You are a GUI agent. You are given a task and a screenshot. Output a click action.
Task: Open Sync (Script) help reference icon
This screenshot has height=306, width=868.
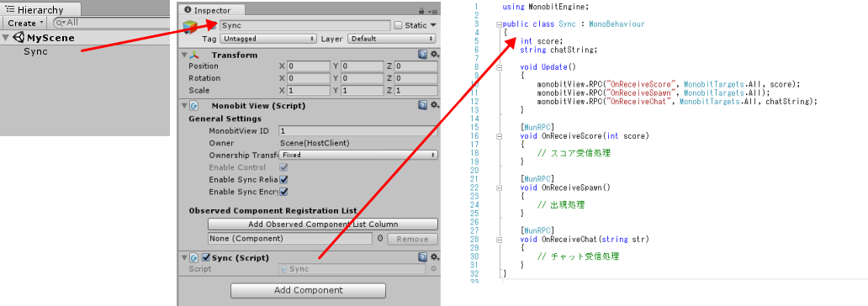tap(422, 257)
